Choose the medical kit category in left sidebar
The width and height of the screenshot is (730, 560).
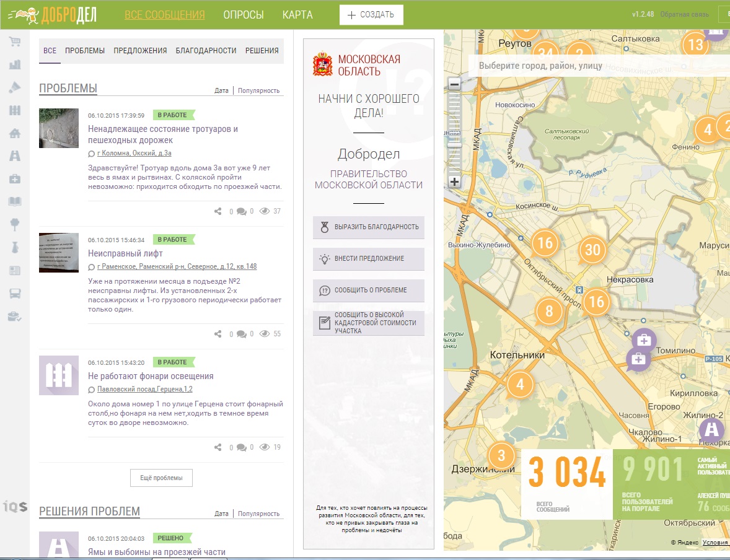(x=14, y=178)
